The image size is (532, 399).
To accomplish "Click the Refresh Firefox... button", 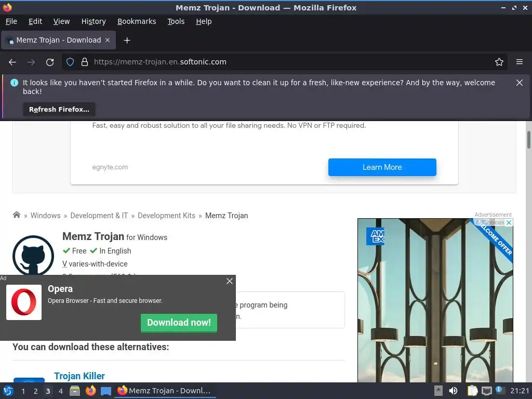I will click(59, 110).
